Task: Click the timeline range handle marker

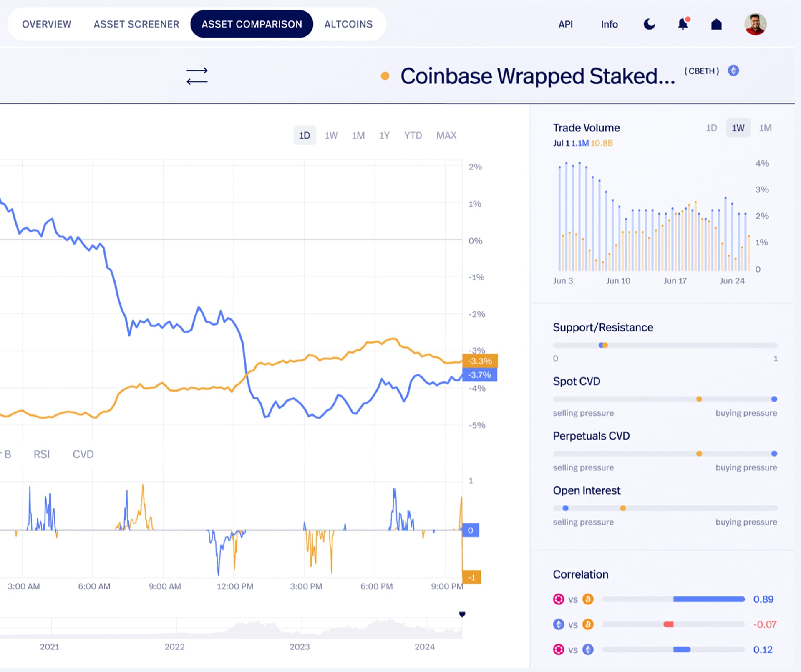Action: tap(462, 614)
